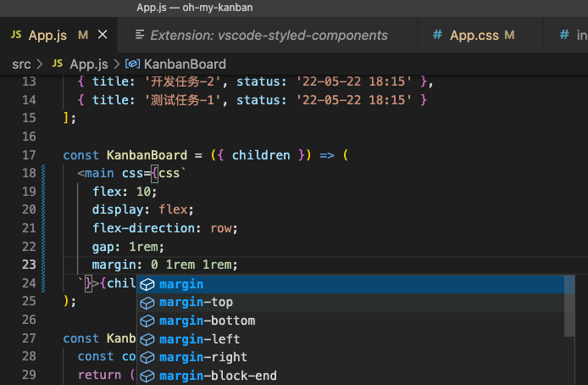Click the extension page icon on vscode-styled-components tab
Viewport: 588px width, 385px height.
pyautogui.click(x=140, y=35)
